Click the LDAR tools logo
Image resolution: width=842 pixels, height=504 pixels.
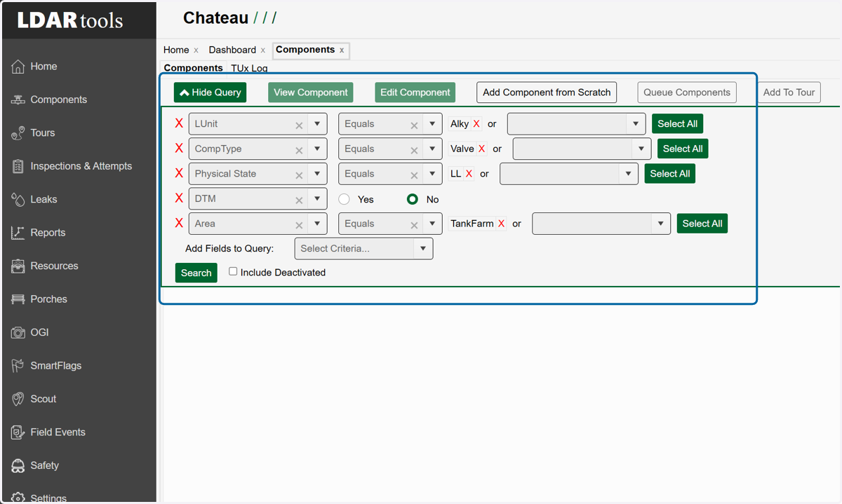click(70, 20)
